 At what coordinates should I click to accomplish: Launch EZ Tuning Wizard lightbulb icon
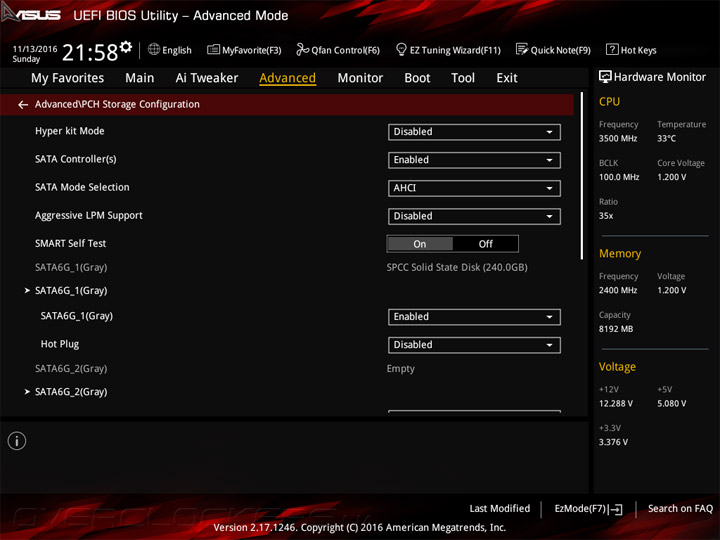401,49
